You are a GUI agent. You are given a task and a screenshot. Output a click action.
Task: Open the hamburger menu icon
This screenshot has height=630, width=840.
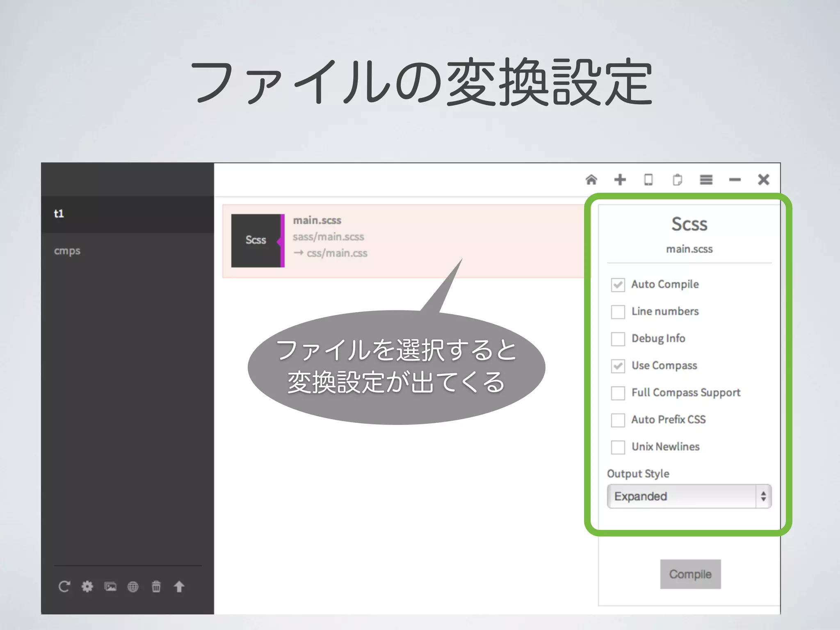(706, 180)
